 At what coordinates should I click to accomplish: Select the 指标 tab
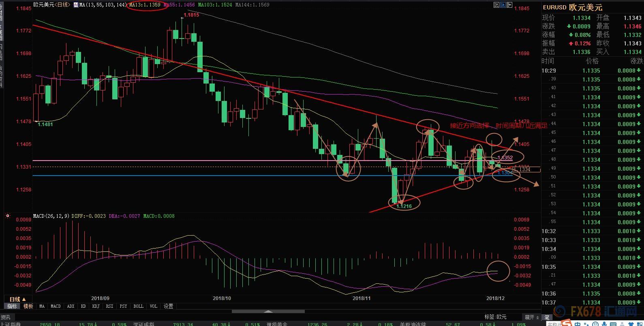point(12,307)
